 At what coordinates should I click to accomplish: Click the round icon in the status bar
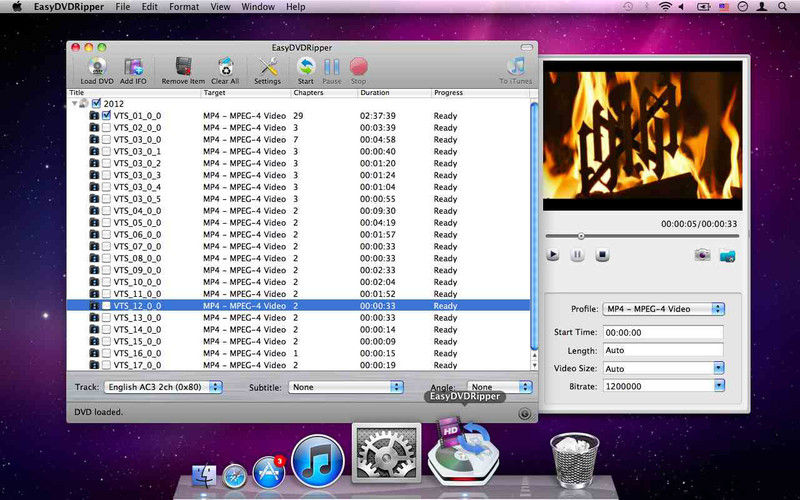[x=524, y=413]
